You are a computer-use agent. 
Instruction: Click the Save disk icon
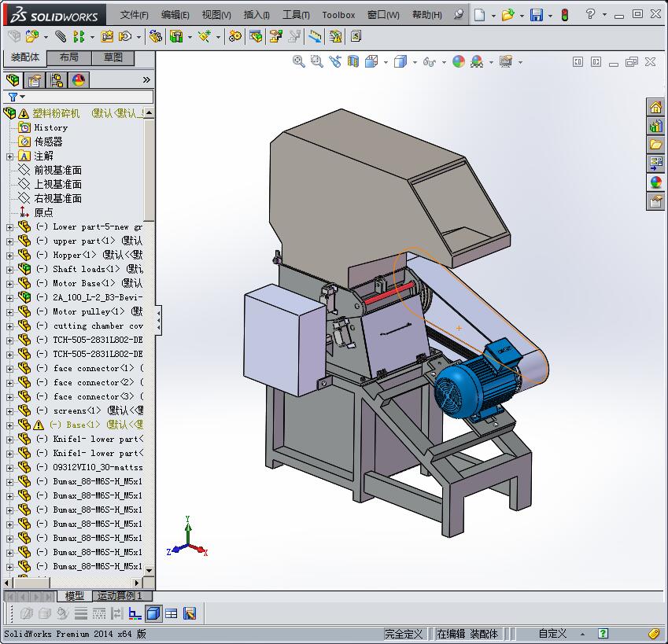[x=537, y=15]
